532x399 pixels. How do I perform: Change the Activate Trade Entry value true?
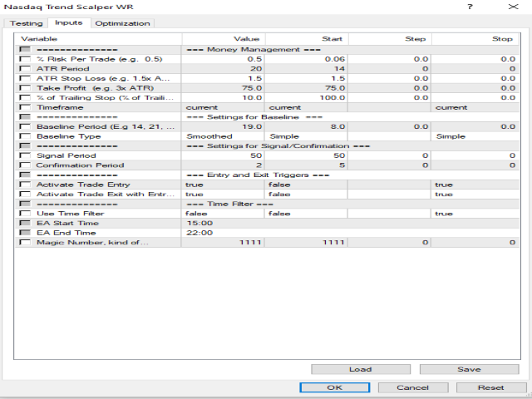(223, 185)
